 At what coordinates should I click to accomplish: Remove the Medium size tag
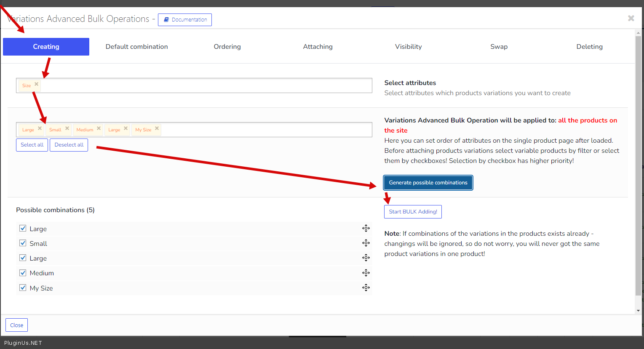(99, 128)
